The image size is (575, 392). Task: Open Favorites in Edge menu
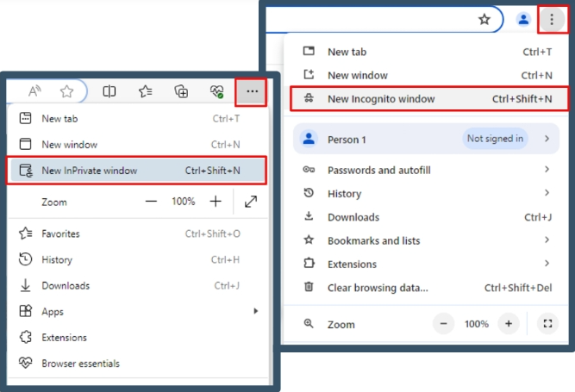click(x=138, y=233)
